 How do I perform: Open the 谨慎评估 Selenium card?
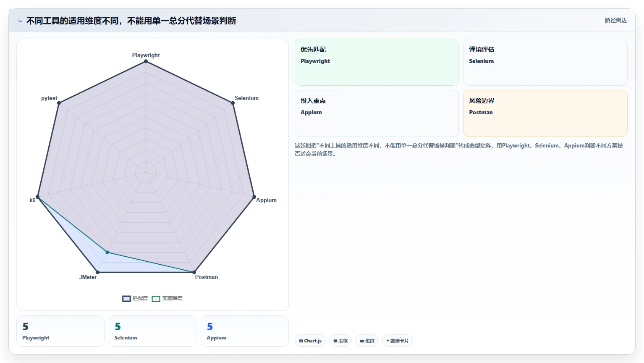pos(545,62)
